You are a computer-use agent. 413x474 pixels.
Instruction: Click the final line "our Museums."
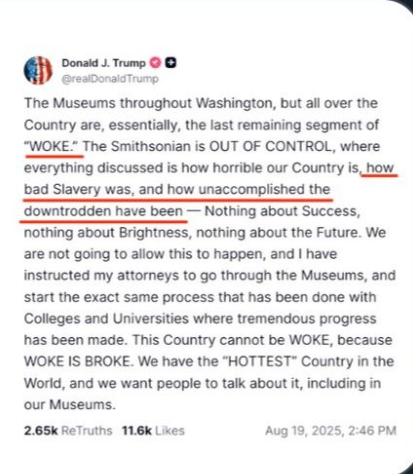click(x=70, y=405)
